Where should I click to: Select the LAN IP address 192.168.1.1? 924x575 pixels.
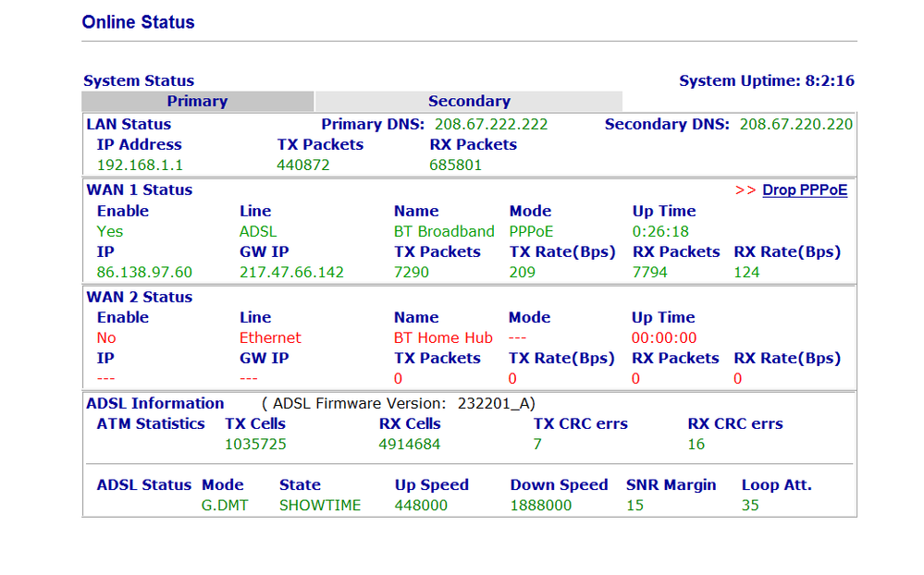pos(140,165)
